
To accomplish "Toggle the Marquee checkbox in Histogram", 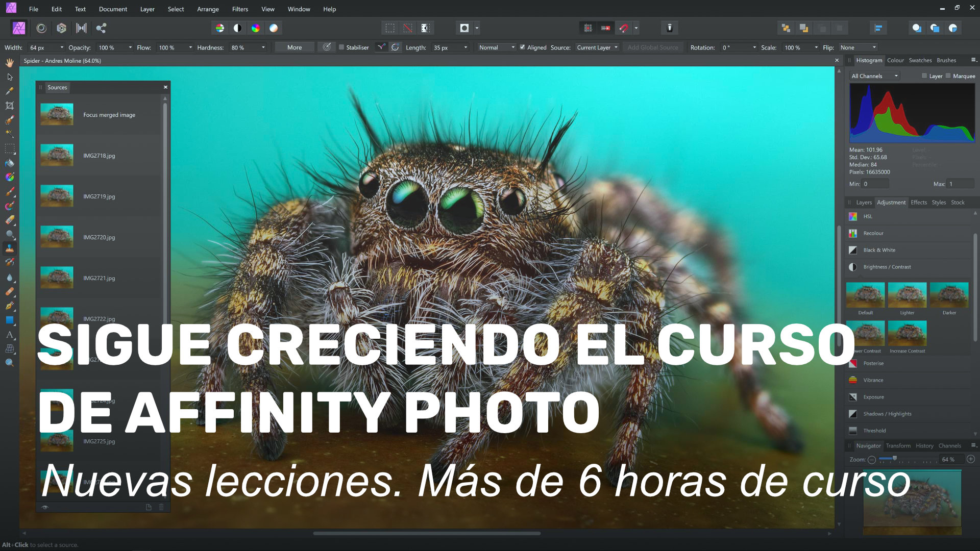I will (948, 76).
